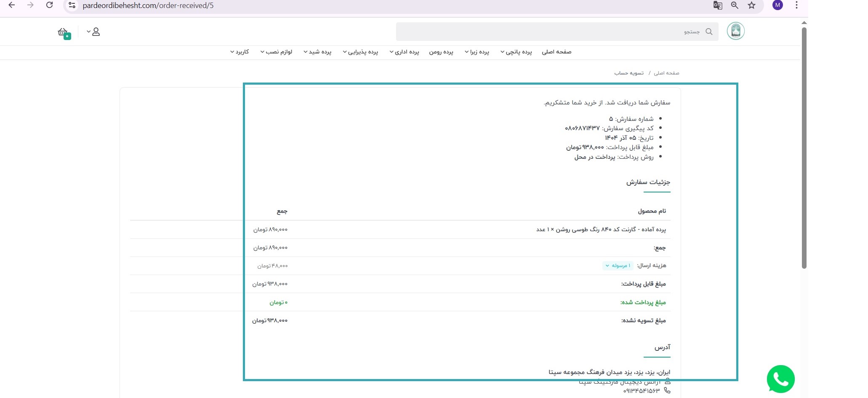Click the browser zoom magnifier icon
The height and width of the screenshot is (398, 868).
(x=735, y=5)
